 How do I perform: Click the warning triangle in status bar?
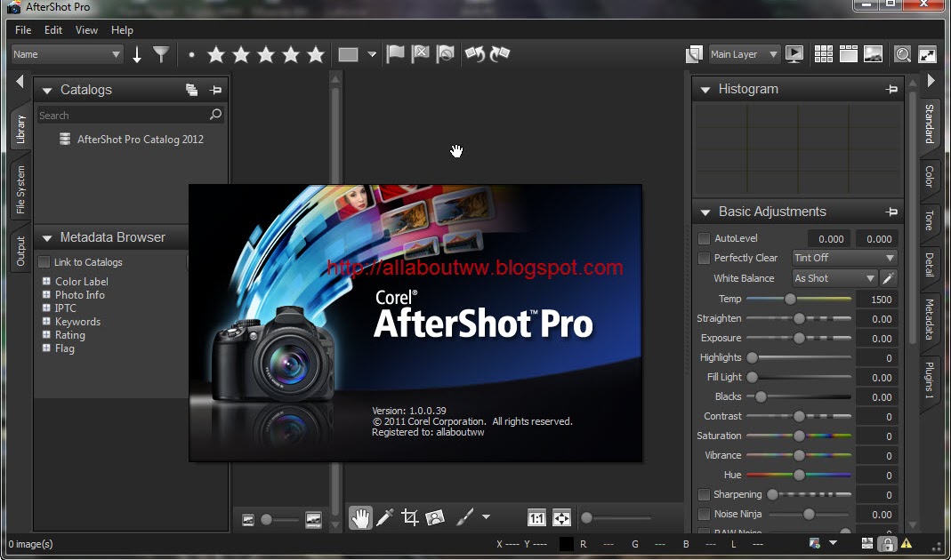pos(907,544)
